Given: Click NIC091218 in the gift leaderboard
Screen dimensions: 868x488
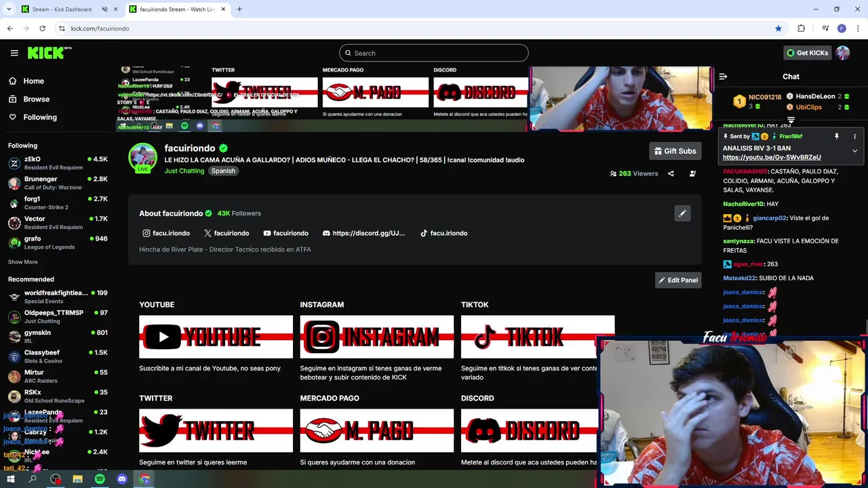Looking at the screenshot, I should (765, 97).
